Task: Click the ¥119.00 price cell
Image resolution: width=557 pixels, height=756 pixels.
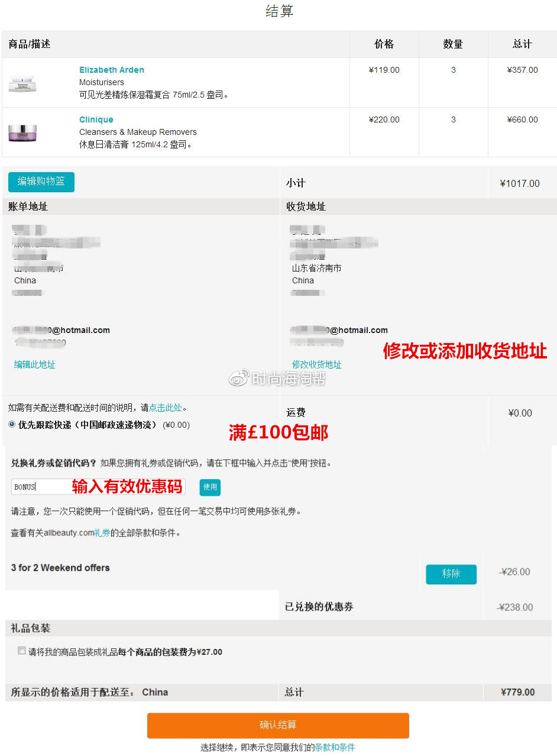Action: point(384,70)
